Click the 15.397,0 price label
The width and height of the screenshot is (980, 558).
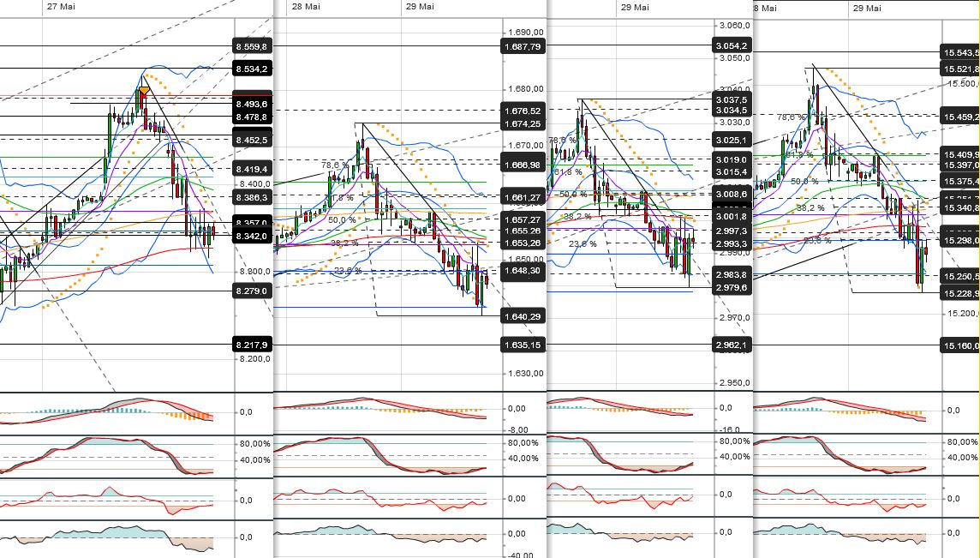point(960,165)
